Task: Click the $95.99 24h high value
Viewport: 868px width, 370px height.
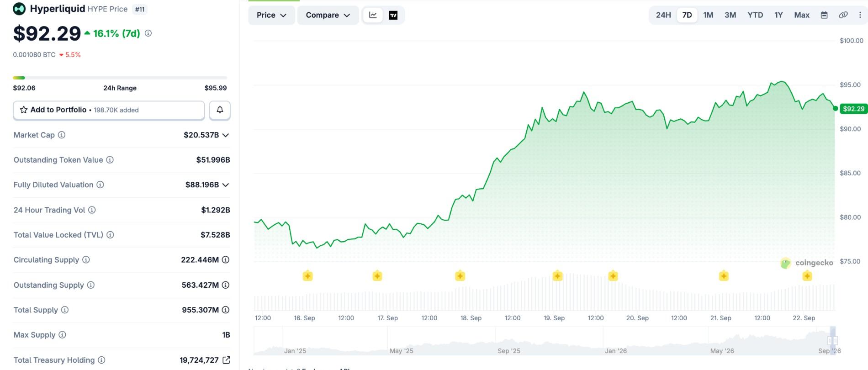Action: coord(216,88)
